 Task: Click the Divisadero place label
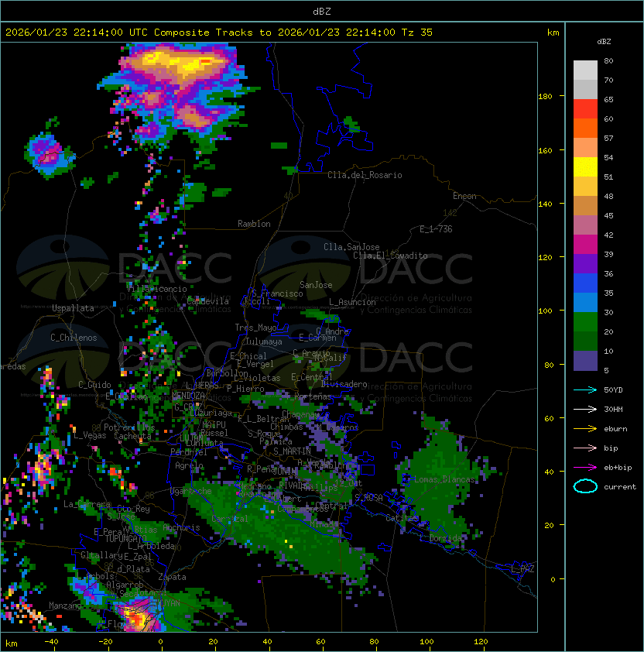click(344, 384)
